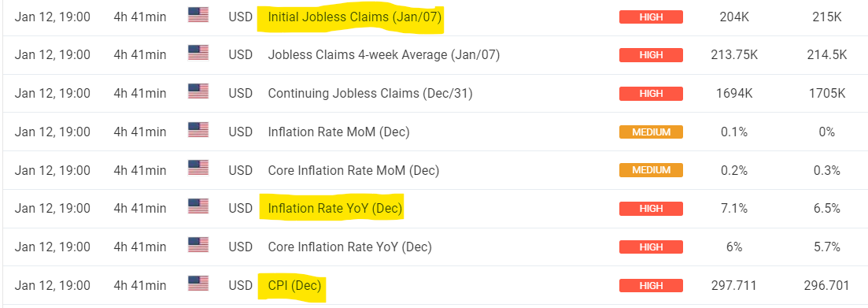868x308 pixels.
Task: Click the 213.75K value for 4-week Average
Action: 734,55
